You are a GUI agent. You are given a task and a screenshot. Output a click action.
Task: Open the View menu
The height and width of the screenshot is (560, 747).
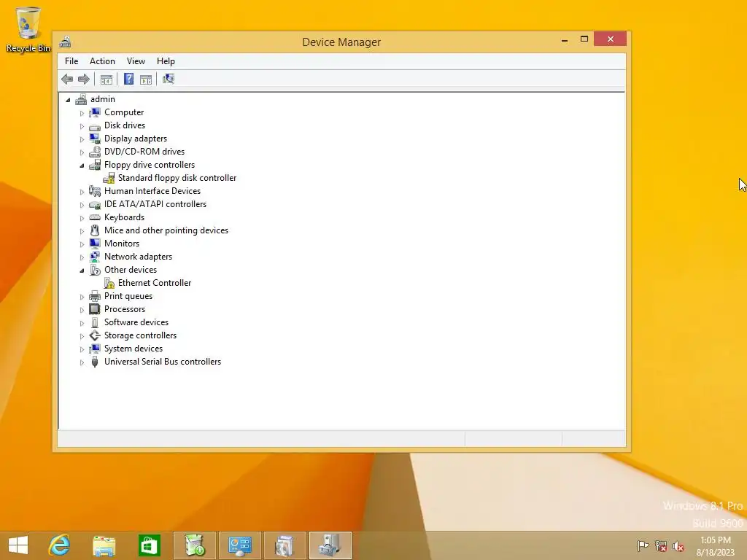pyautogui.click(x=136, y=61)
